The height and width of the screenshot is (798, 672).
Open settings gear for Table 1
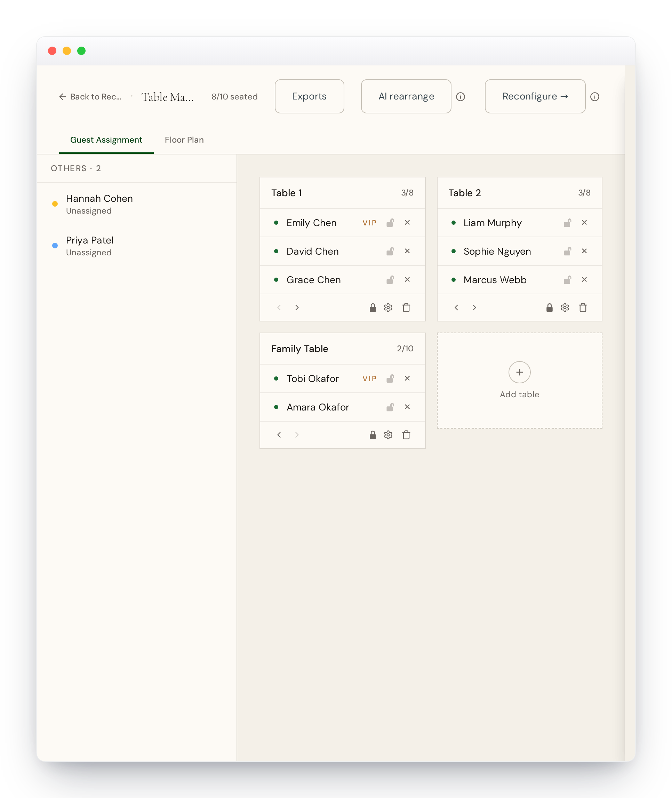coord(388,308)
